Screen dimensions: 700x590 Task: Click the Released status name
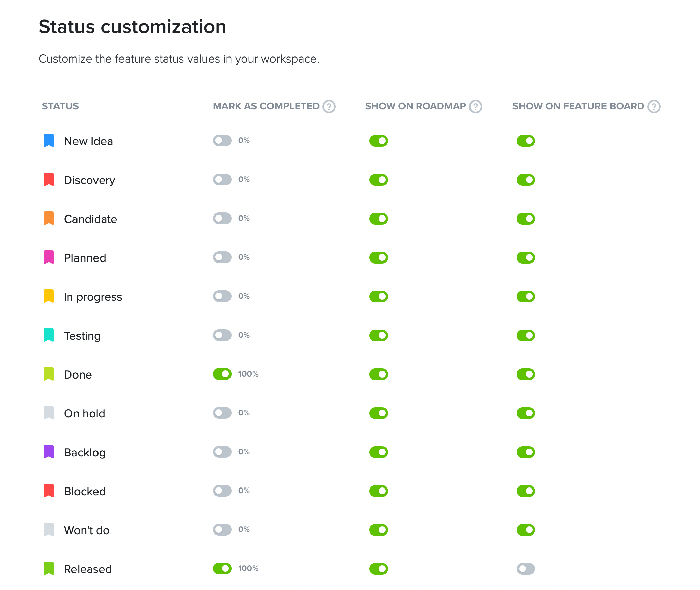click(88, 569)
